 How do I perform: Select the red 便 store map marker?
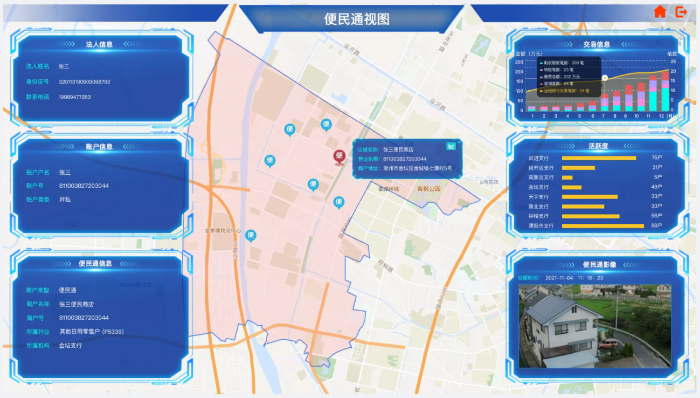coord(339,157)
